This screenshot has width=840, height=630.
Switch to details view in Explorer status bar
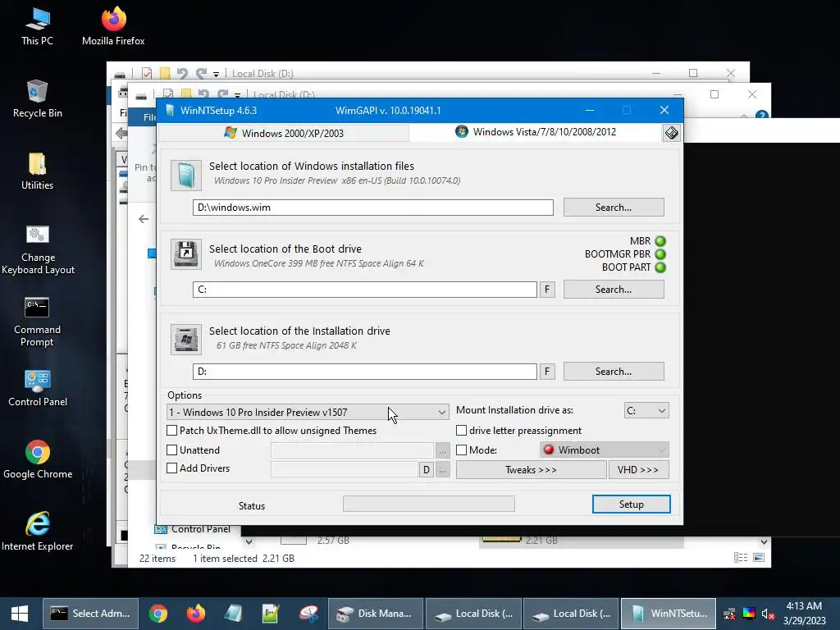point(741,558)
